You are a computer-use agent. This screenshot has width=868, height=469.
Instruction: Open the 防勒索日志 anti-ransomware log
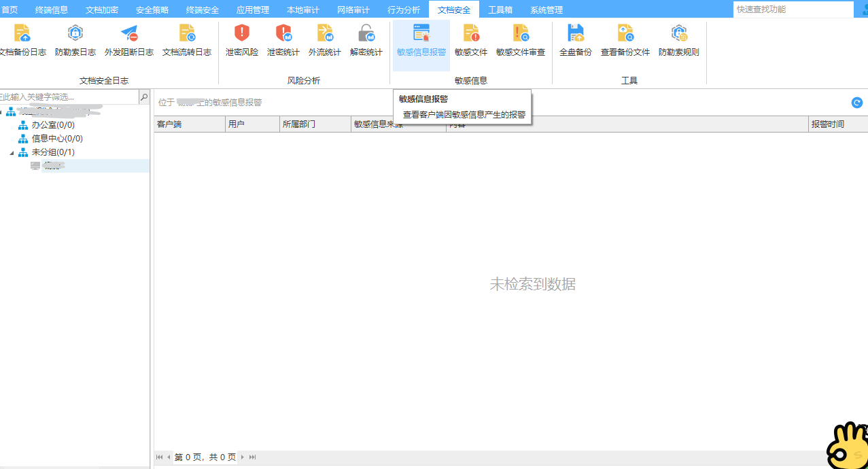pyautogui.click(x=75, y=37)
